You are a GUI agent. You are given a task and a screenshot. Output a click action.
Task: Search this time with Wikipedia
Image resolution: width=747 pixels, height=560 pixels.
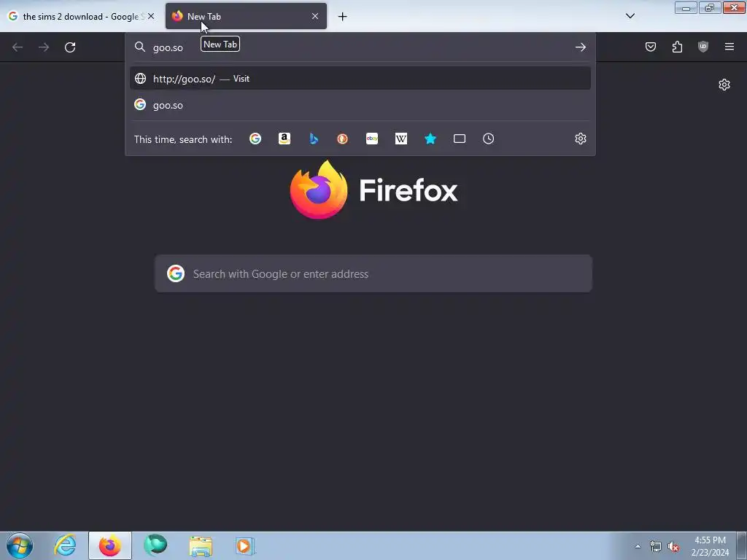pos(401,139)
